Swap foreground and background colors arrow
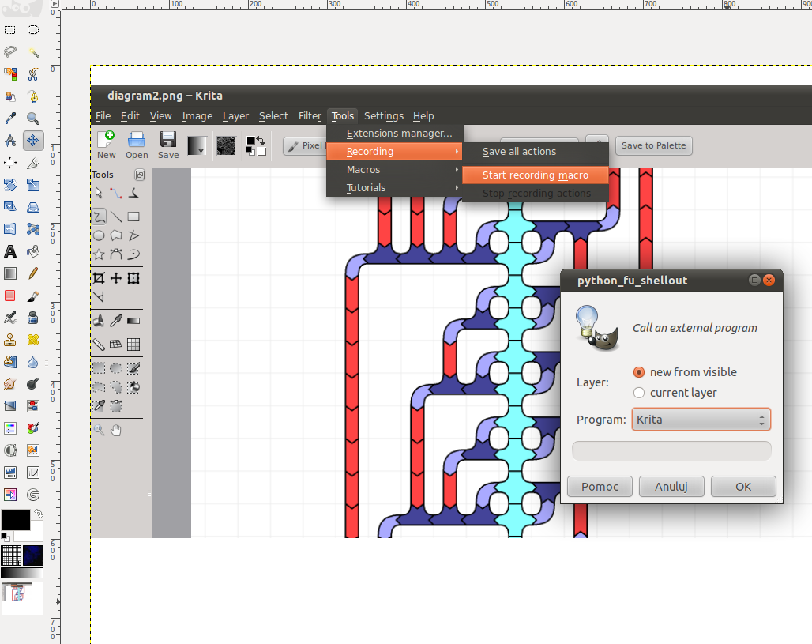The width and height of the screenshot is (812, 644). 39,514
